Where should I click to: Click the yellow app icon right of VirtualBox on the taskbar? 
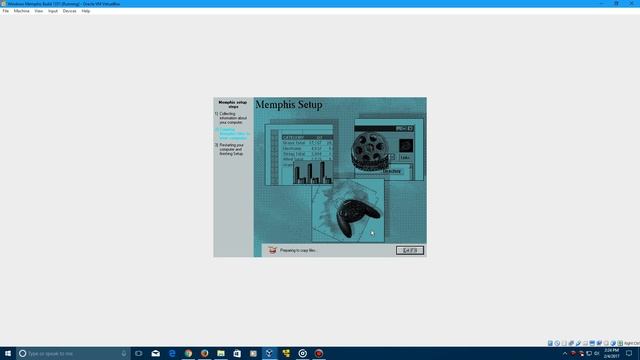click(286, 353)
